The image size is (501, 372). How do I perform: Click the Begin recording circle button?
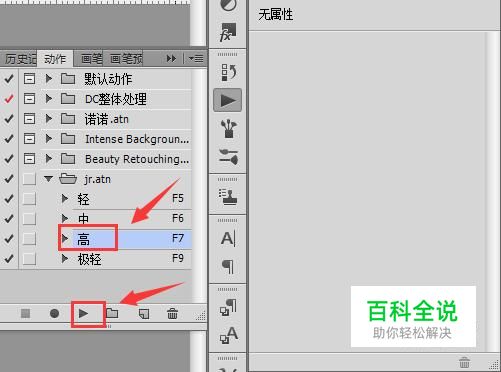click(54, 313)
